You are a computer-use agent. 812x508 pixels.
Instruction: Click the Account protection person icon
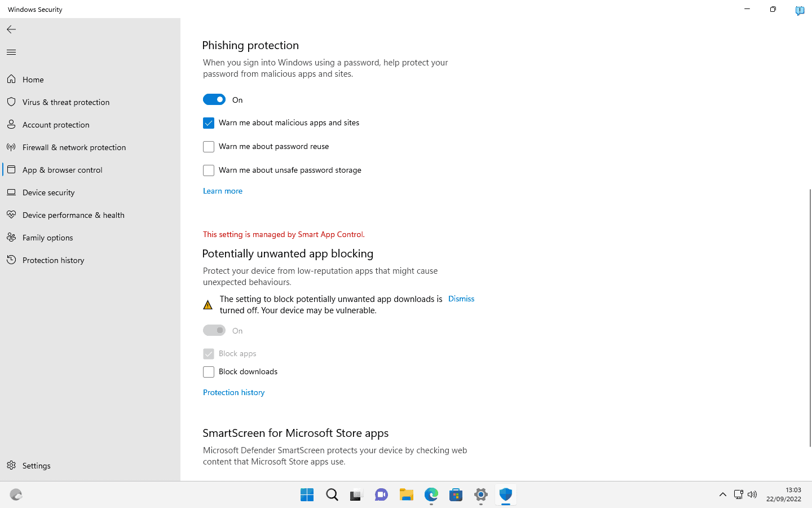[11, 124]
